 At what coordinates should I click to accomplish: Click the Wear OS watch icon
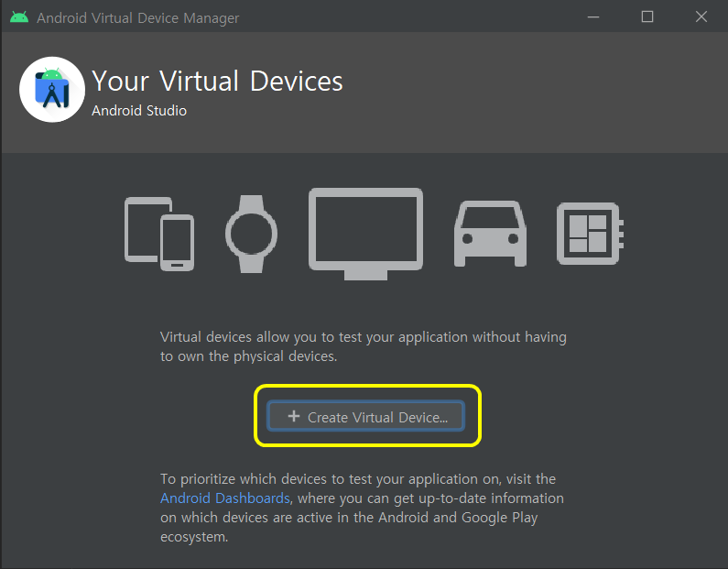pyautogui.click(x=251, y=234)
